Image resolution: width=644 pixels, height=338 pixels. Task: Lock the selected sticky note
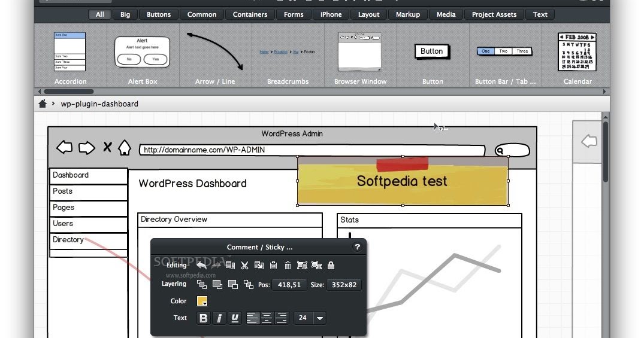click(331, 266)
